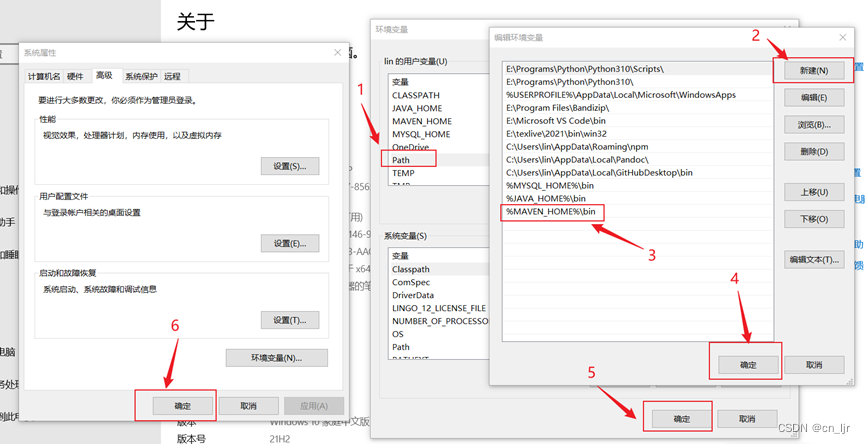865x444 pixels.
Task: Click 新建(N) in Edit environment variable dialog
Action: tap(814, 71)
